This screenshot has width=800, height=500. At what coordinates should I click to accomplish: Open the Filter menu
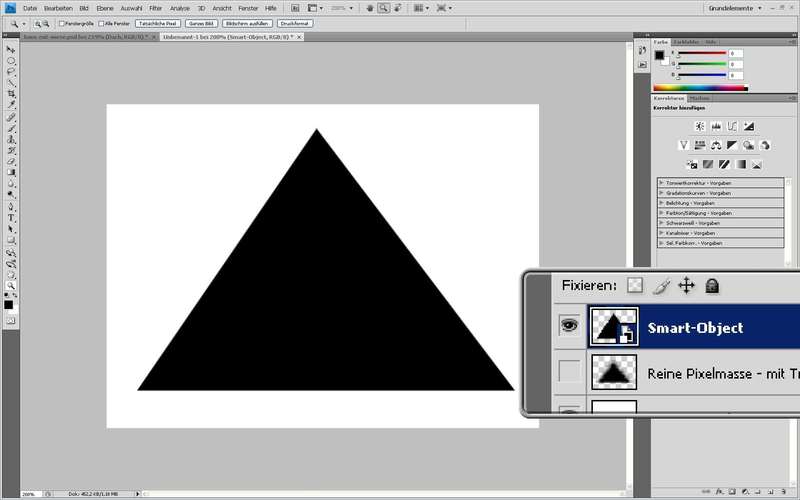click(x=155, y=7)
